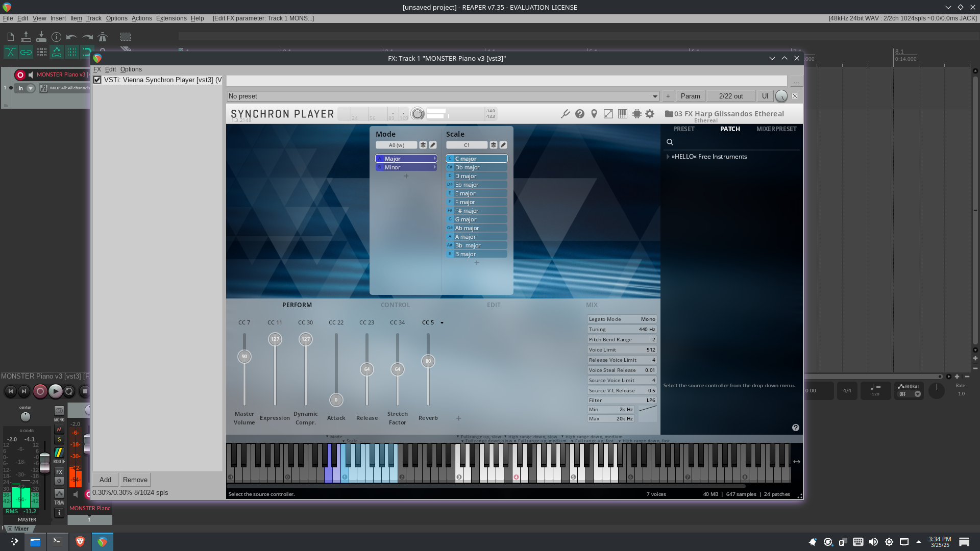Viewport: 980px width, 551px height.
Task: Open the Filter LP6 type selector
Action: tap(622, 400)
